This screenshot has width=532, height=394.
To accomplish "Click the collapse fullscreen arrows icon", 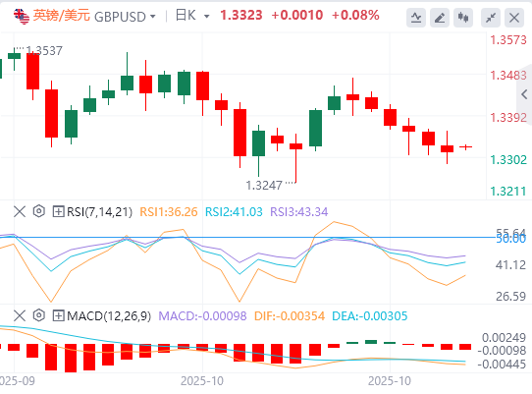I will pos(491,18).
